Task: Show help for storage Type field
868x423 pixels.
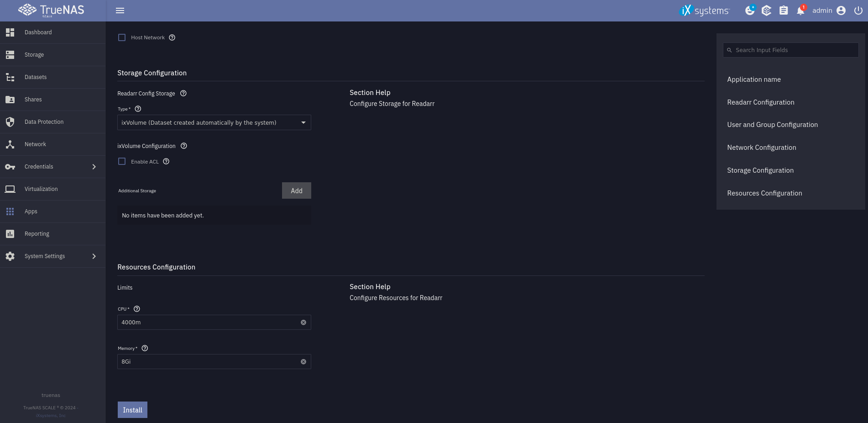Action: [x=138, y=109]
